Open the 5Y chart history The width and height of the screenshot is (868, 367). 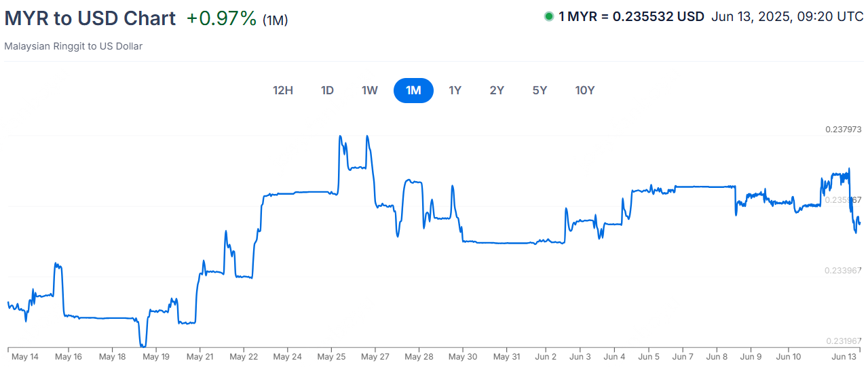pyautogui.click(x=540, y=90)
